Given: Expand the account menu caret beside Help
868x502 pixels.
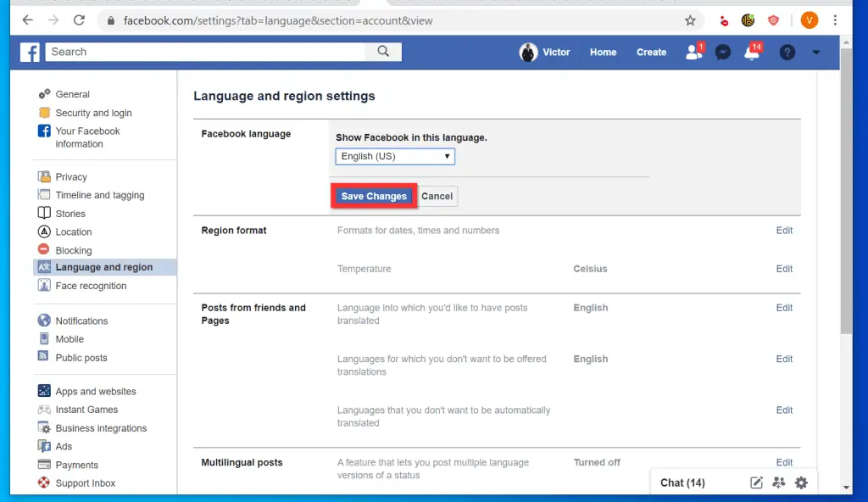Looking at the screenshot, I should tap(815, 53).
